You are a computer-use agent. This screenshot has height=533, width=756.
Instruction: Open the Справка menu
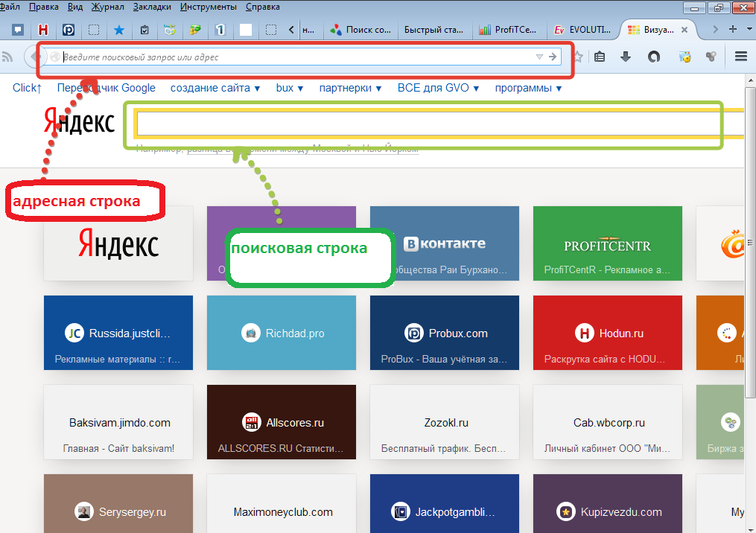pyautogui.click(x=263, y=7)
